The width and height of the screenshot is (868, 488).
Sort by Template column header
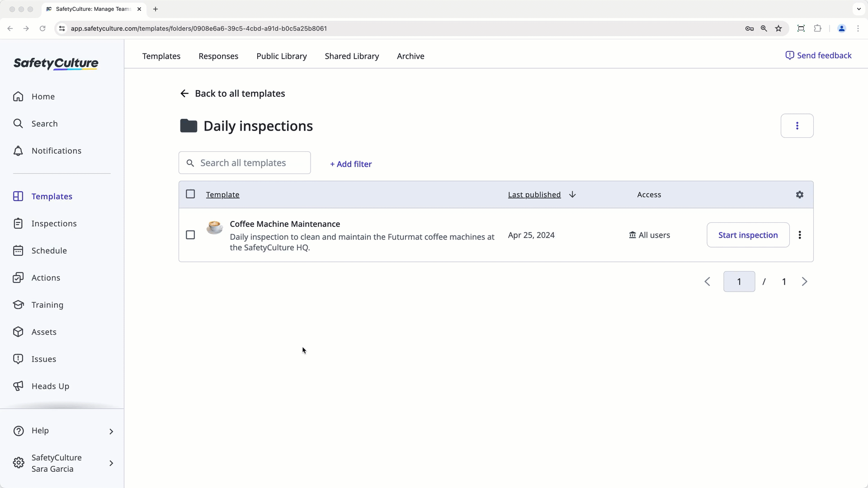coord(223,195)
